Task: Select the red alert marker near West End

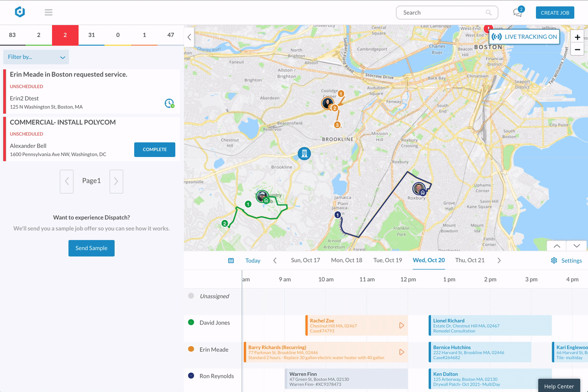Action: coord(488,28)
